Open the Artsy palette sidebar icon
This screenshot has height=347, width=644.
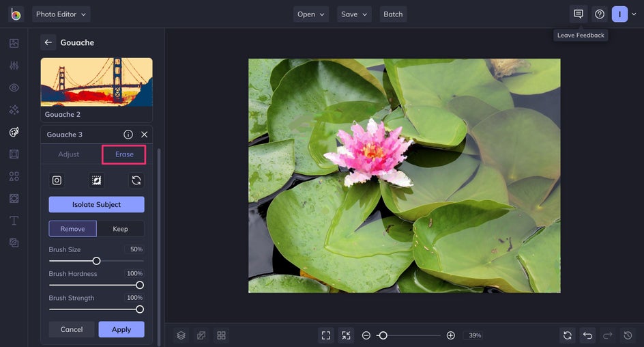tap(14, 132)
